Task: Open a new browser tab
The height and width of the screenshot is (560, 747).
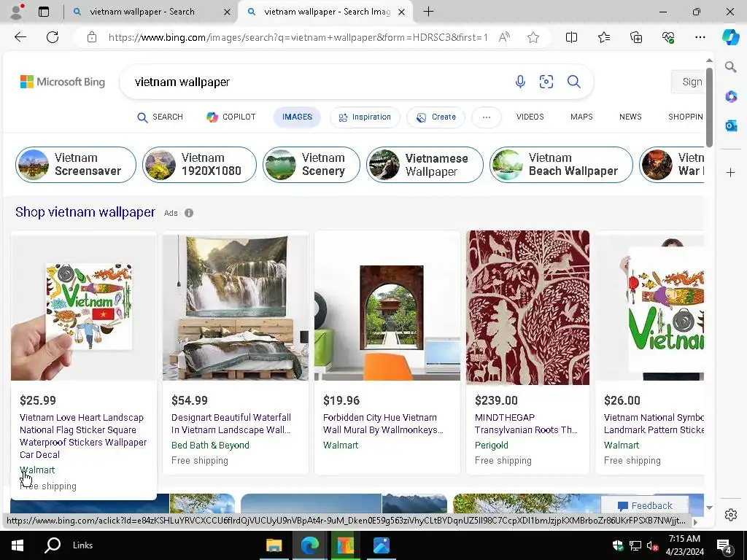Action: click(428, 12)
